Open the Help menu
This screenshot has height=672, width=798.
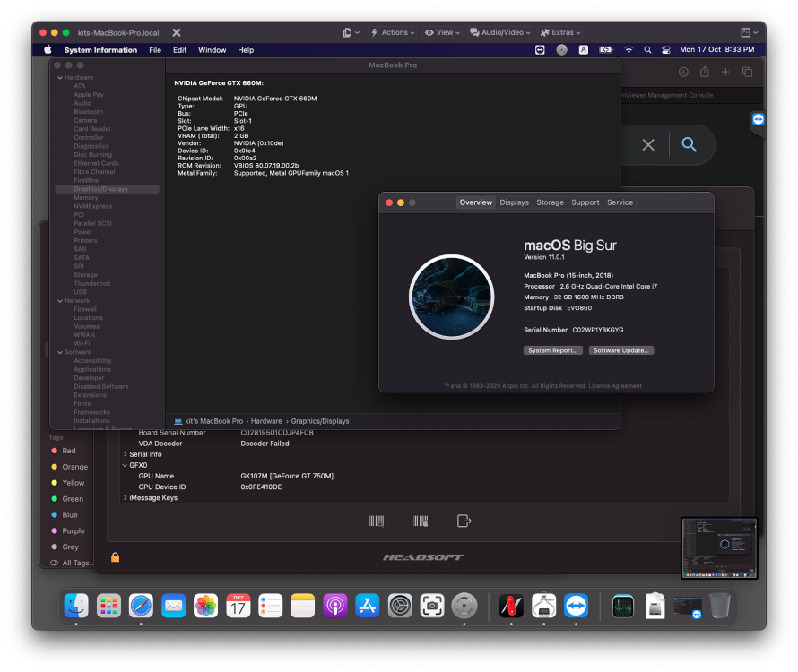(x=246, y=50)
